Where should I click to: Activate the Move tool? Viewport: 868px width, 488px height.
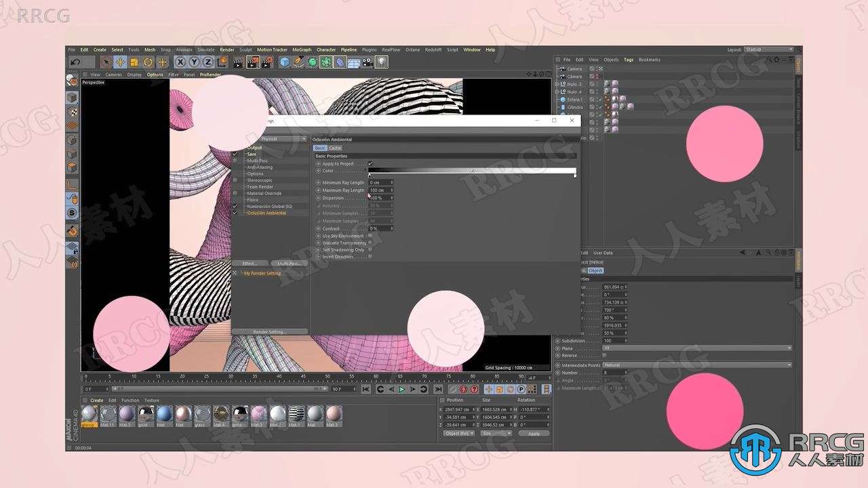[120, 62]
